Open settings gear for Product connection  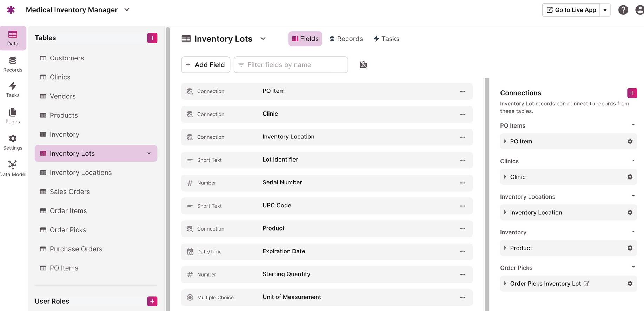(630, 248)
